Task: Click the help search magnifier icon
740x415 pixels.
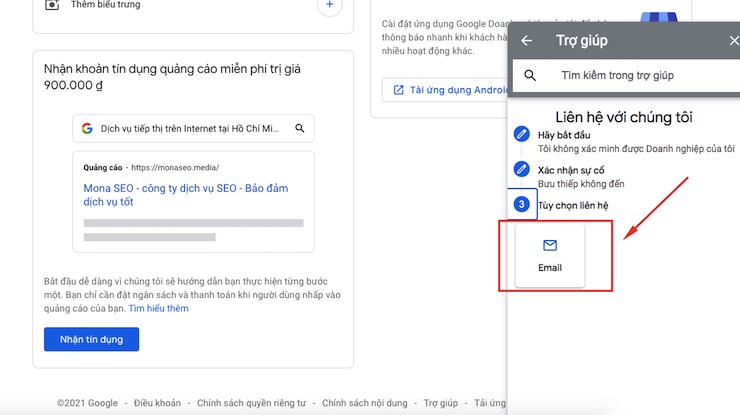Action: (530, 75)
